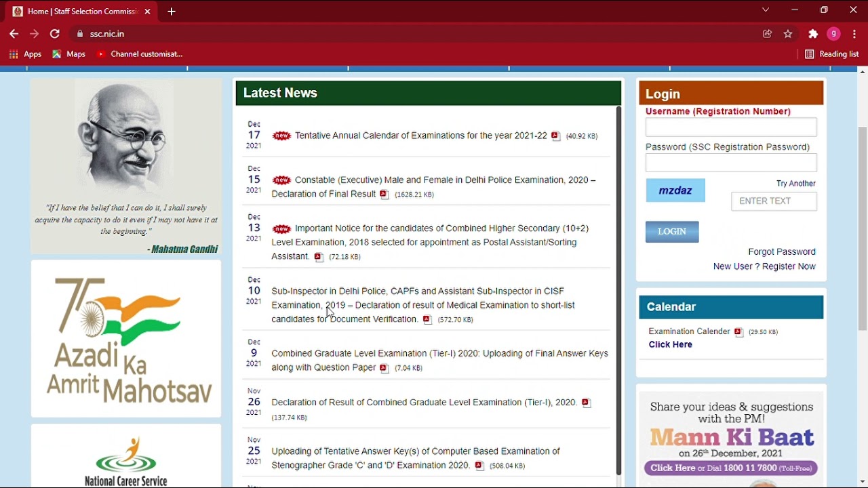Image resolution: width=868 pixels, height=488 pixels.
Task: Open a new browser tab
Action: point(172,12)
